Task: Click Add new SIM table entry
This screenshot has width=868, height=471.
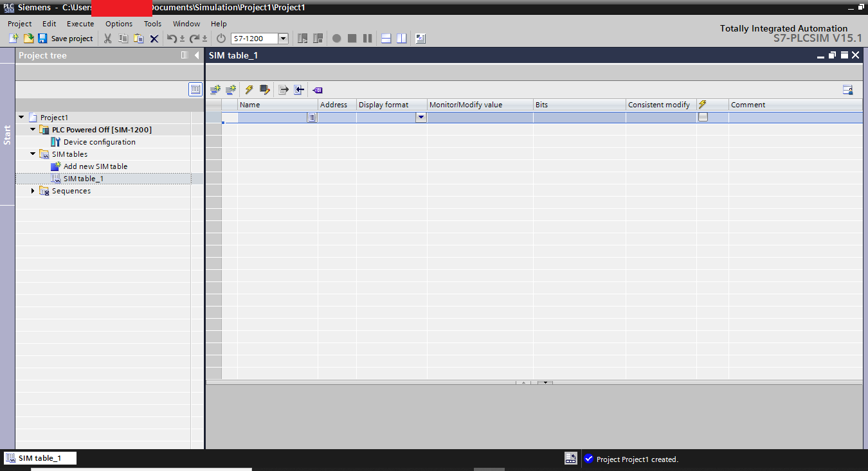Action: click(x=95, y=166)
